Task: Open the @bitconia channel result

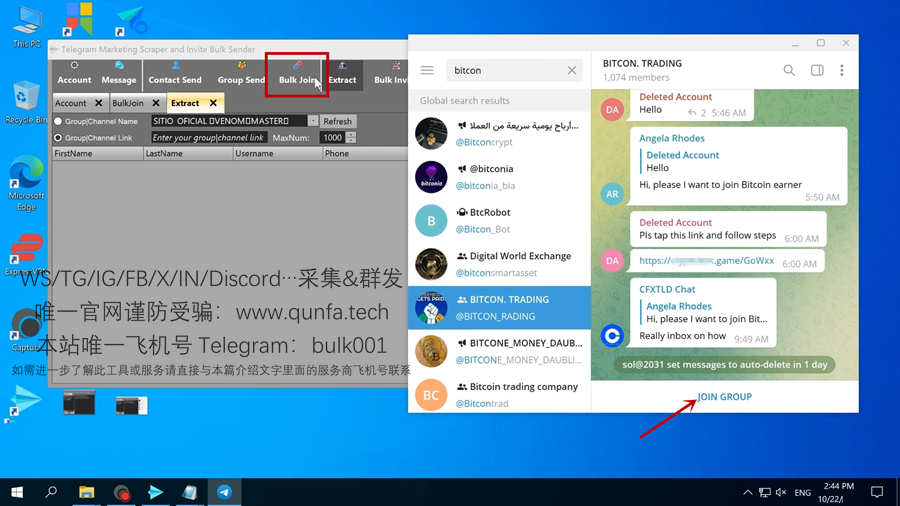Action: coord(499,177)
